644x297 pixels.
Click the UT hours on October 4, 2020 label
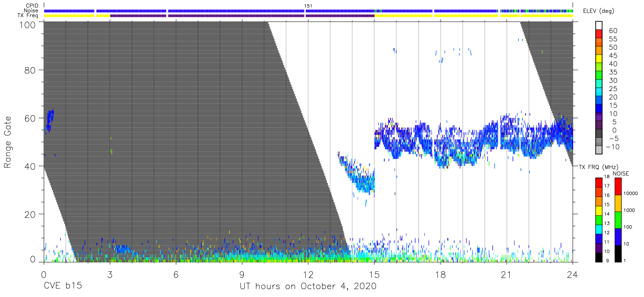[308, 286]
